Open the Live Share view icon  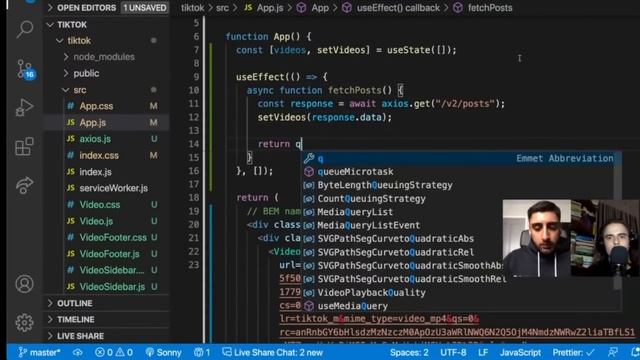click(24, 185)
